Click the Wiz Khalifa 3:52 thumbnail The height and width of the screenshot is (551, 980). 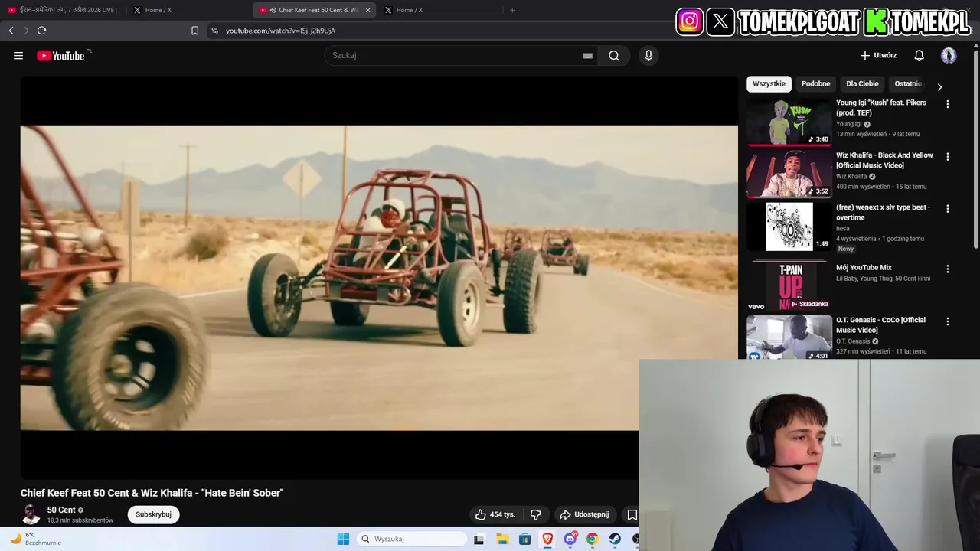coord(789,174)
